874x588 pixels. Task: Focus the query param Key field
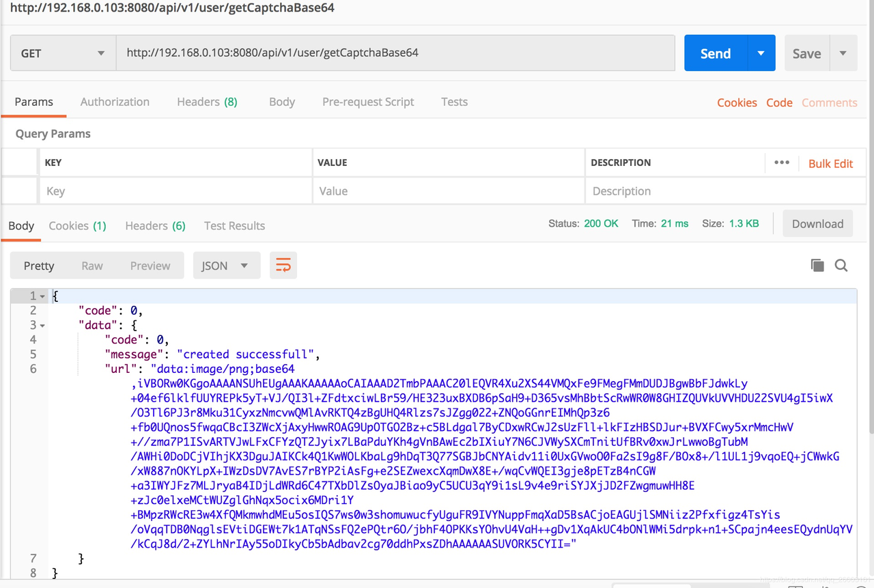coord(174,191)
